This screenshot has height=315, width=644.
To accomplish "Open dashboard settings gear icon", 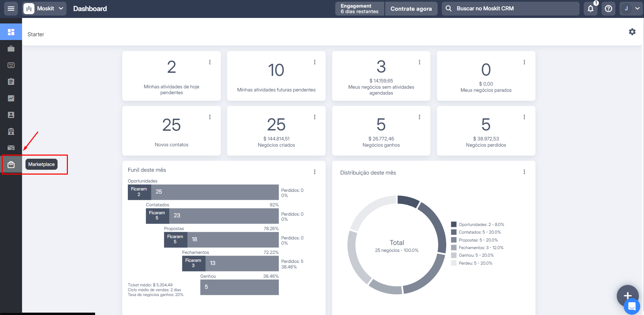I will click(x=632, y=32).
